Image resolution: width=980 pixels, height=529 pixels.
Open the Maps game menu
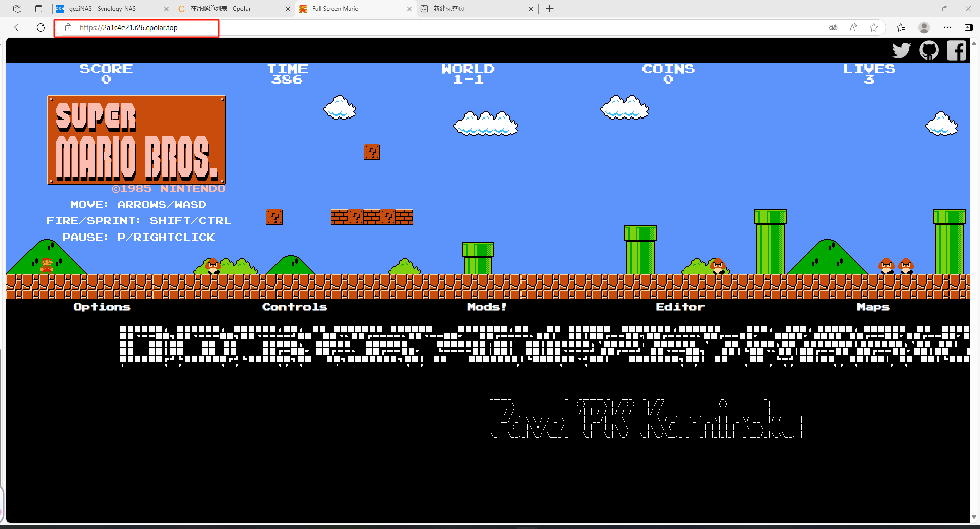coord(873,307)
